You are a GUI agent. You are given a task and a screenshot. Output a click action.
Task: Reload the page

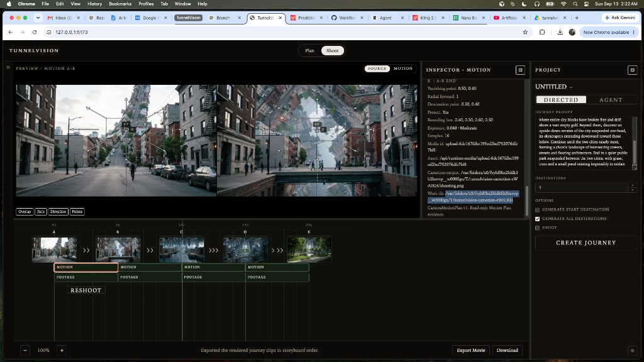pos(35,32)
